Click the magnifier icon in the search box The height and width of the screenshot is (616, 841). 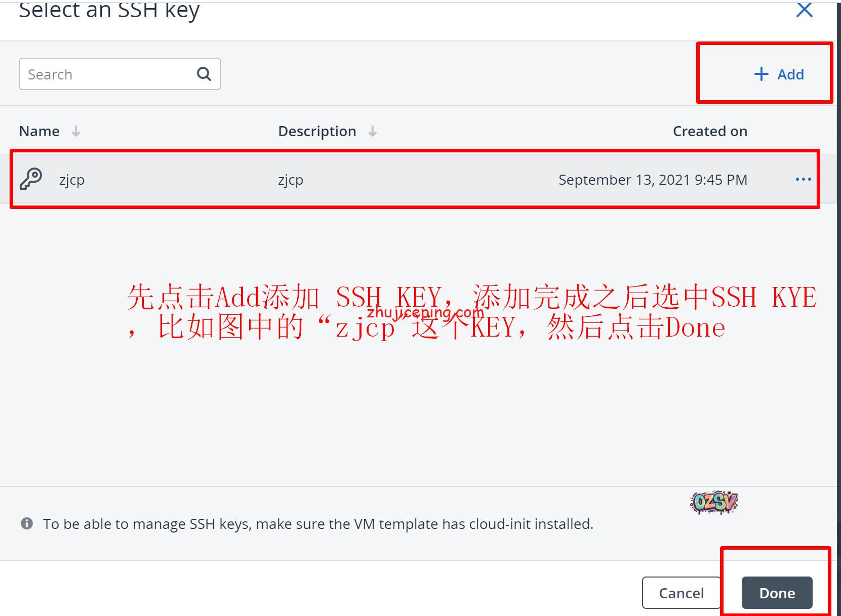[x=204, y=74]
